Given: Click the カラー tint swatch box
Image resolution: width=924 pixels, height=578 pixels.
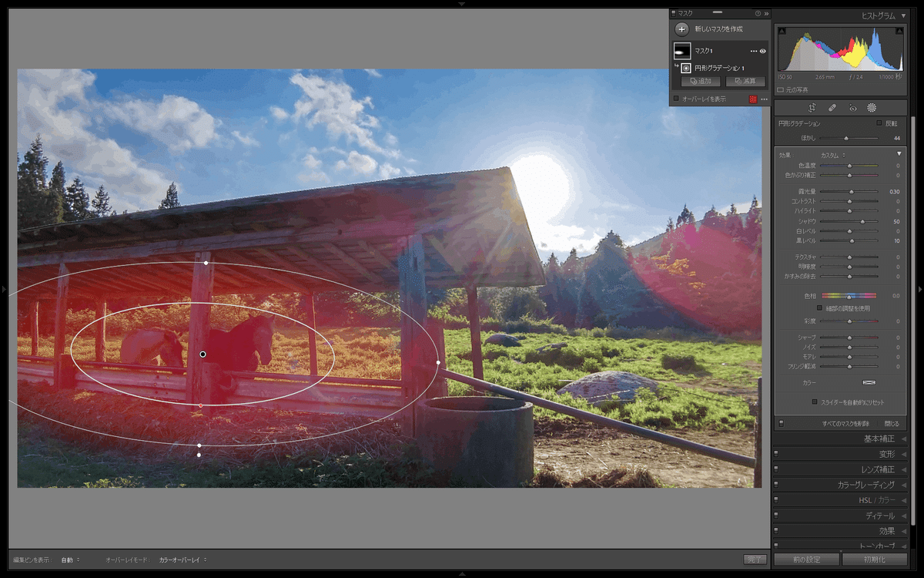Looking at the screenshot, I should tap(869, 382).
